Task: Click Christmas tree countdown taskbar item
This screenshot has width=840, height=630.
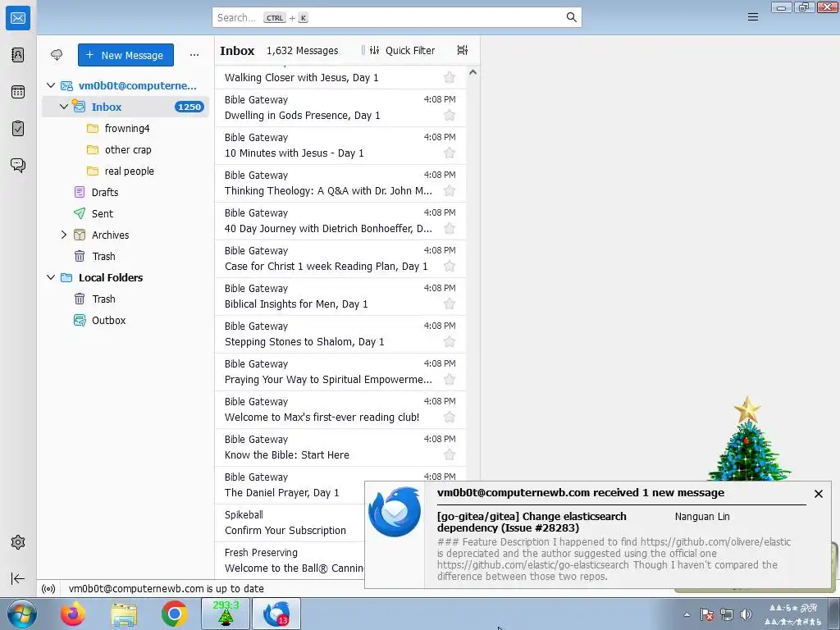Action: 226,614
